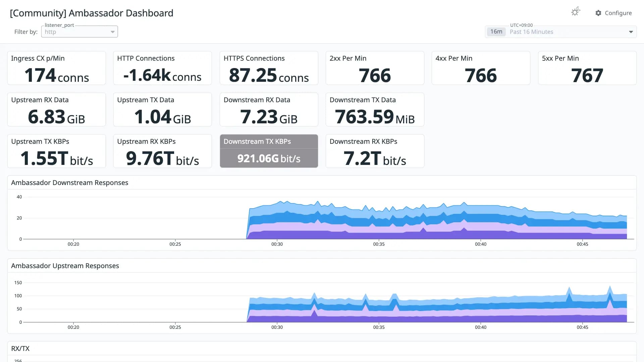Click 00:40 marker on Upstream Responses graph
The height and width of the screenshot is (362, 644).
tap(481, 327)
